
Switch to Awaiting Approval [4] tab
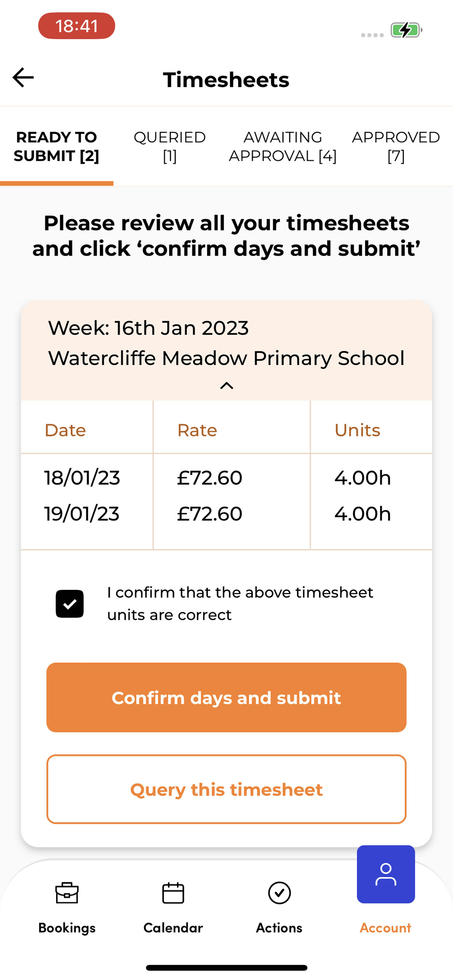pos(283,147)
